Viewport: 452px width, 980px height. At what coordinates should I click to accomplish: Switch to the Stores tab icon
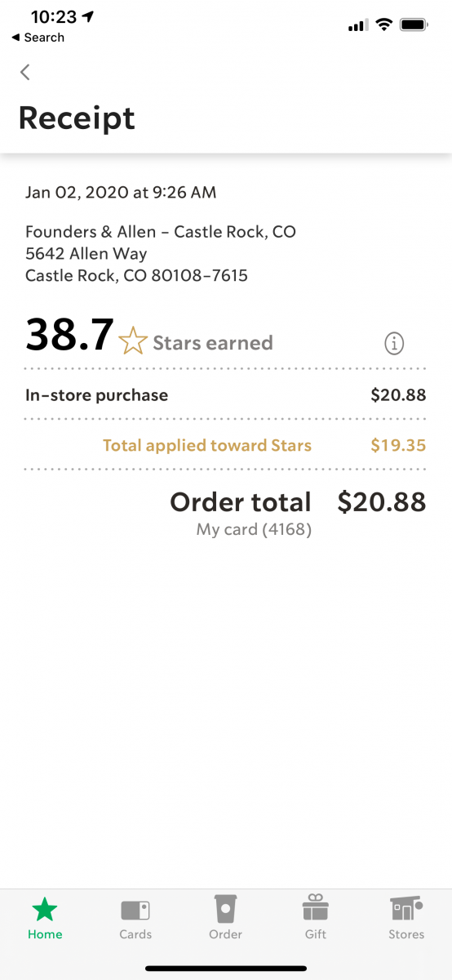(406, 909)
